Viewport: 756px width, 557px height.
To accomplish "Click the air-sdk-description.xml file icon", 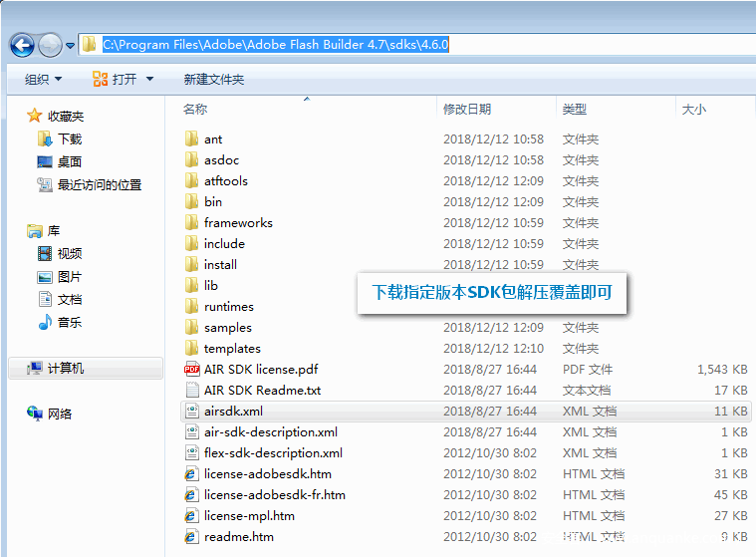I will coord(192,432).
